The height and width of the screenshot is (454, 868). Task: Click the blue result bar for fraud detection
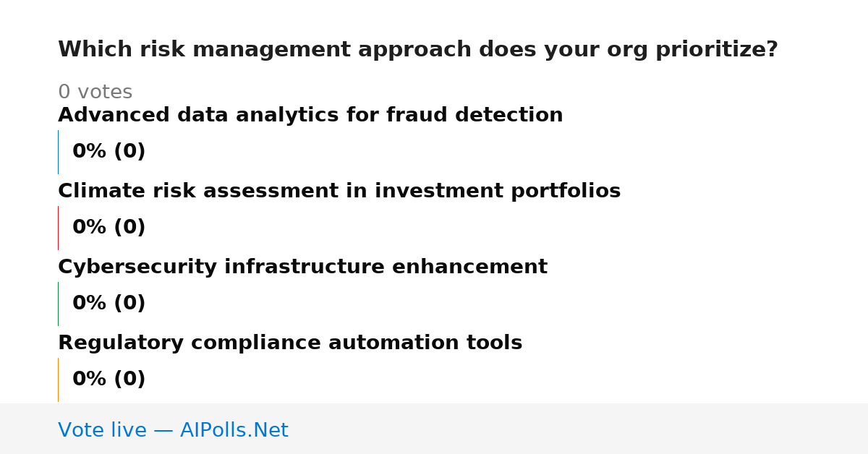(x=58, y=152)
